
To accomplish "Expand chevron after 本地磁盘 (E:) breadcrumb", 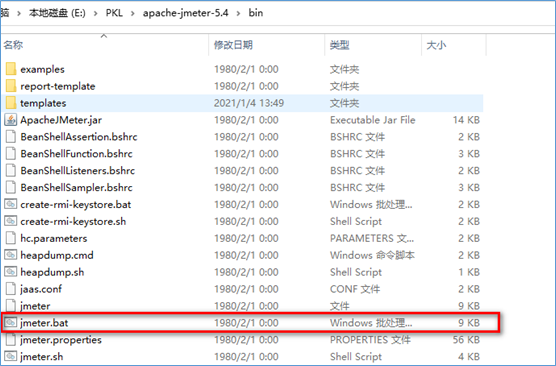I will [96, 13].
